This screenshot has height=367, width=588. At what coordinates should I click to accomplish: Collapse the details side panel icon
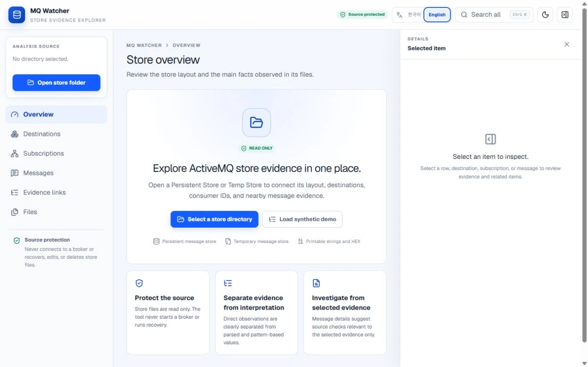[x=565, y=15]
